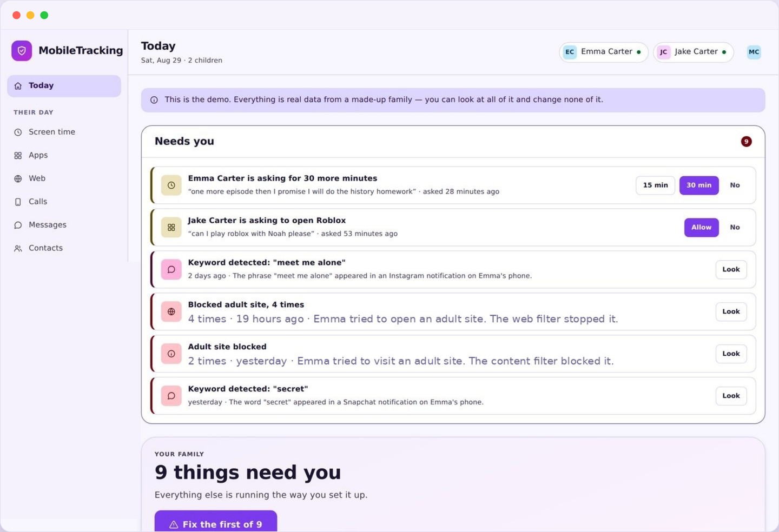Click the MobileTracking brand name

(81, 51)
